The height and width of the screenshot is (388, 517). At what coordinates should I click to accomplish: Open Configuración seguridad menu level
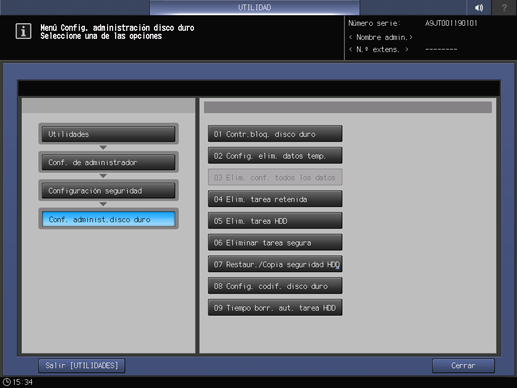108,191
